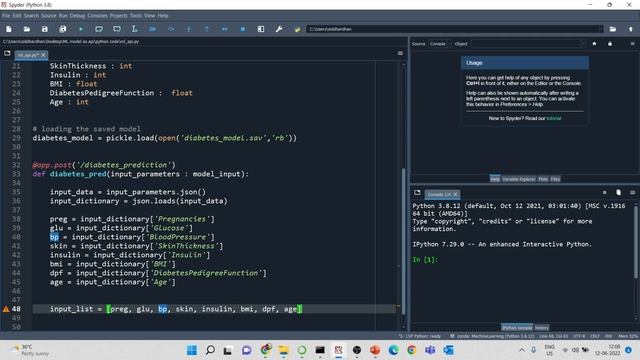Open the Help pane options menu

[x=632, y=44]
